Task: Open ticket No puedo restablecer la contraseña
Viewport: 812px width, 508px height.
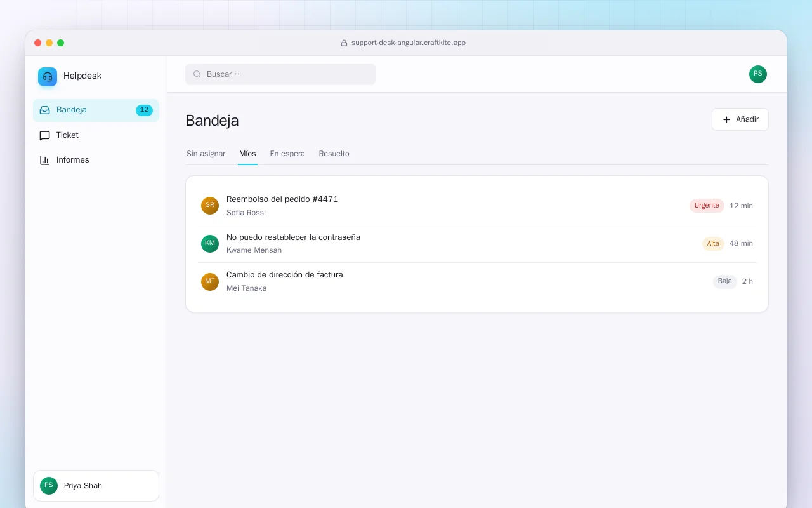Action: (477, 244)
